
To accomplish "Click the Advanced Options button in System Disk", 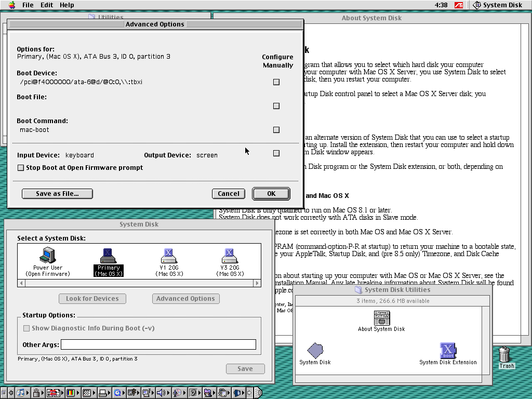I will pos(185,299).
